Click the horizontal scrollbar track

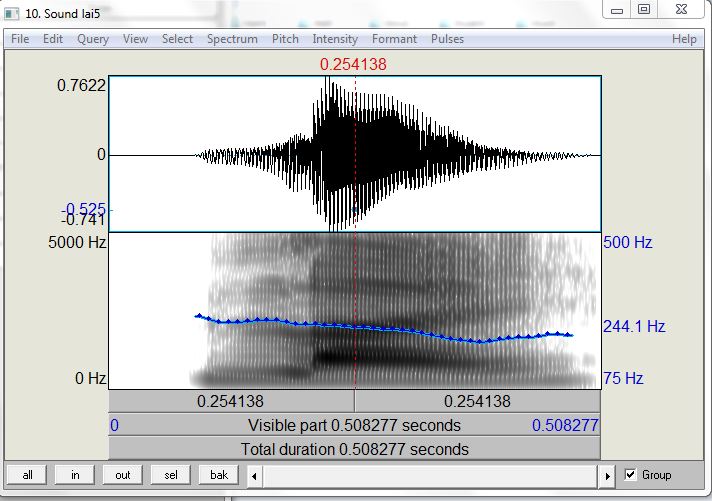[430, 476]
